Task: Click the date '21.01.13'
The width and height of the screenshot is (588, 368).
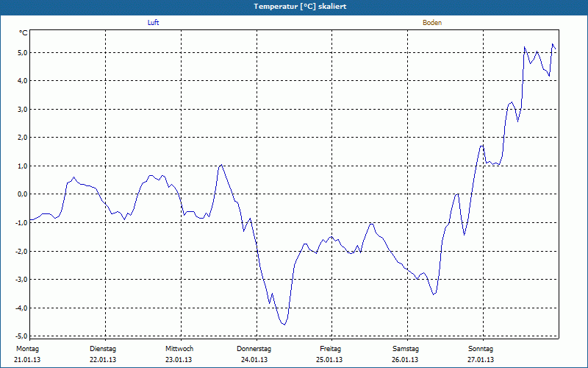Action: tap(27, 360)
